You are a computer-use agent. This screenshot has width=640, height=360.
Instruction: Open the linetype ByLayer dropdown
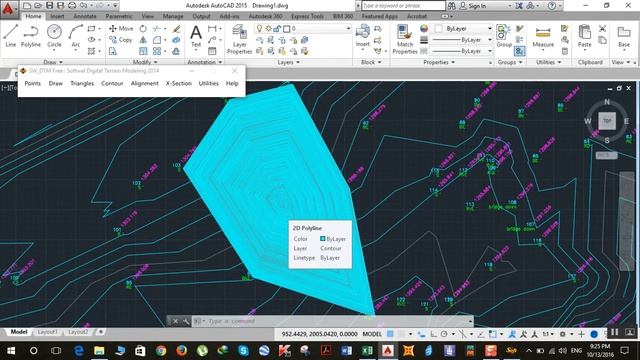click(489, 51)
